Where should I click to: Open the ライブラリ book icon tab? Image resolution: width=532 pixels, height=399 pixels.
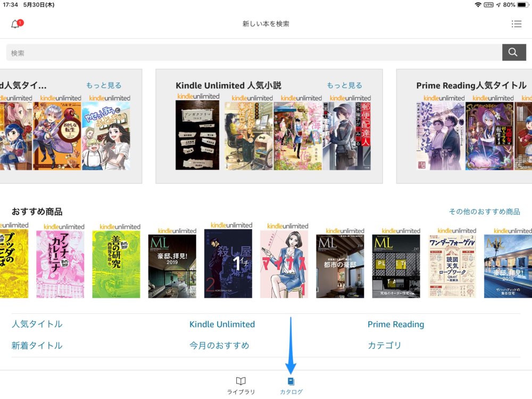[x=240, y=385]
